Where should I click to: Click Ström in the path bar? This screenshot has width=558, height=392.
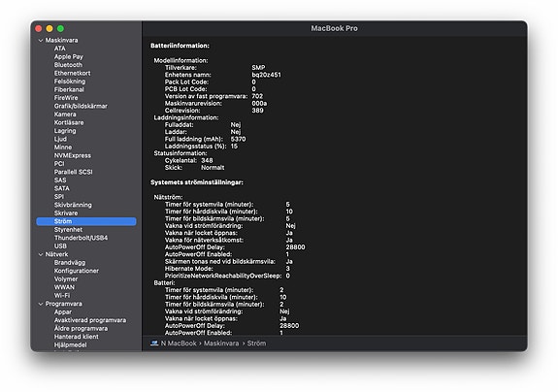coord(256,343)
